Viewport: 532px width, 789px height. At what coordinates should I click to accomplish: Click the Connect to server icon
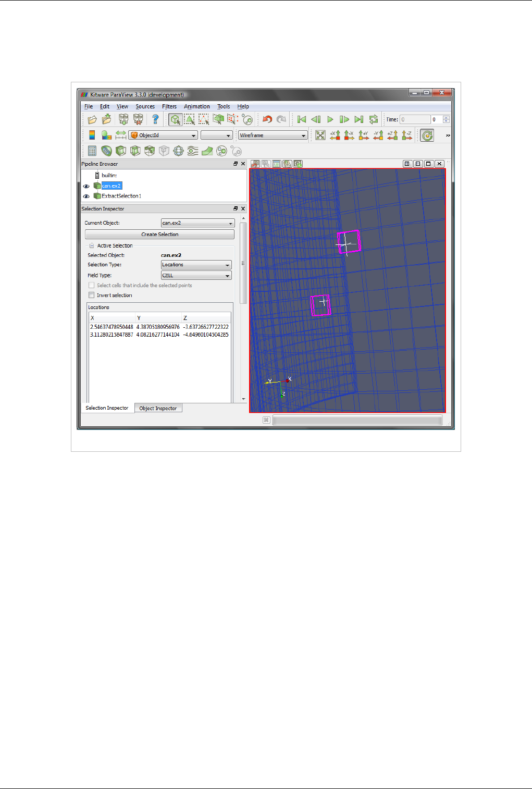point(123,120)
